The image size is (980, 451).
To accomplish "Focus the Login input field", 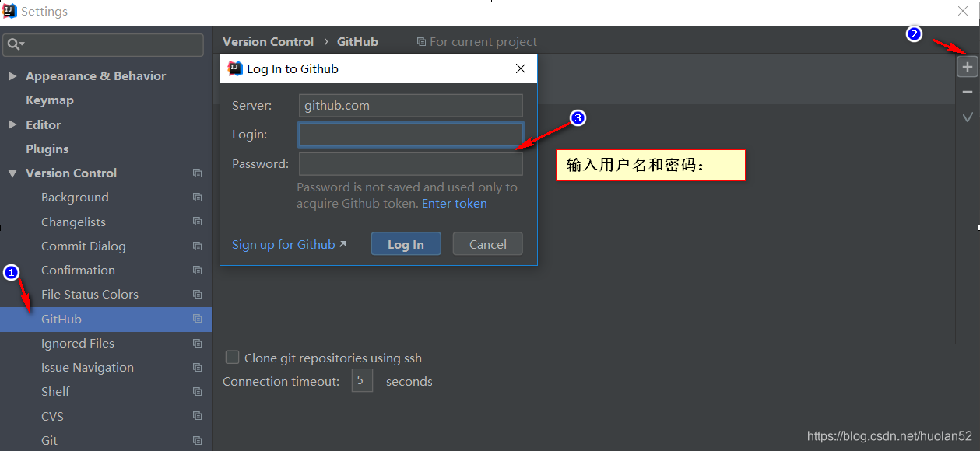I will [410, 135].
